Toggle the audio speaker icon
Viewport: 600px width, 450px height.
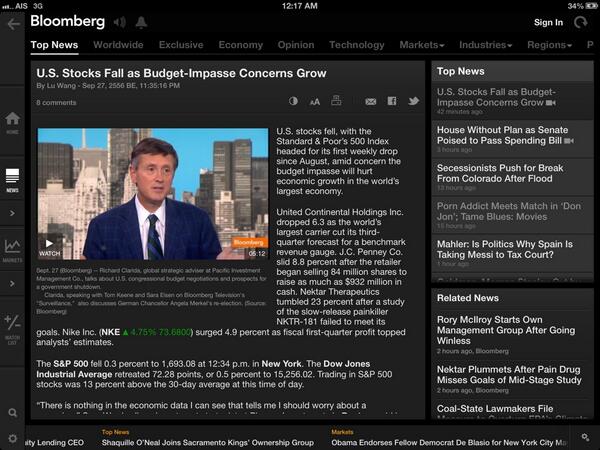120,22
